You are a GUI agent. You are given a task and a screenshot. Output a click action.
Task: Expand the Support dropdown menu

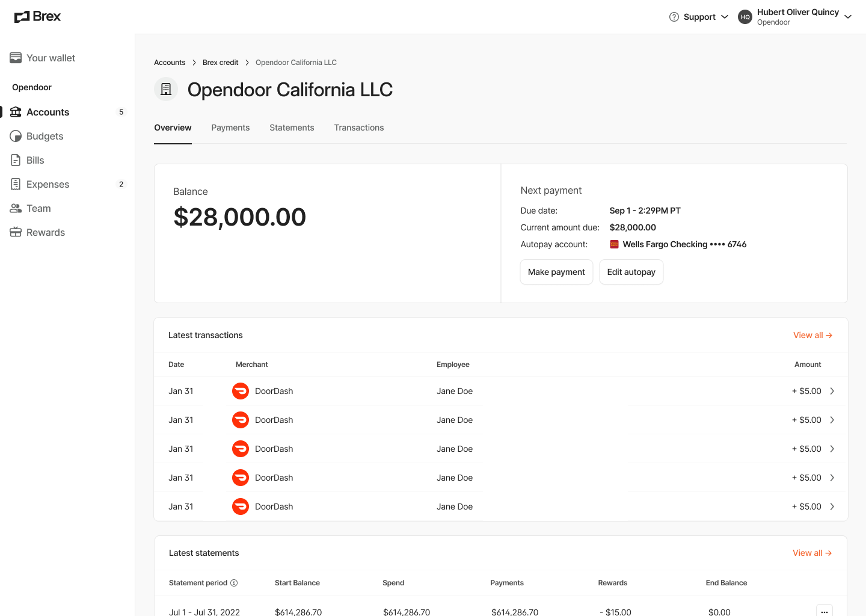pos(725,17)
